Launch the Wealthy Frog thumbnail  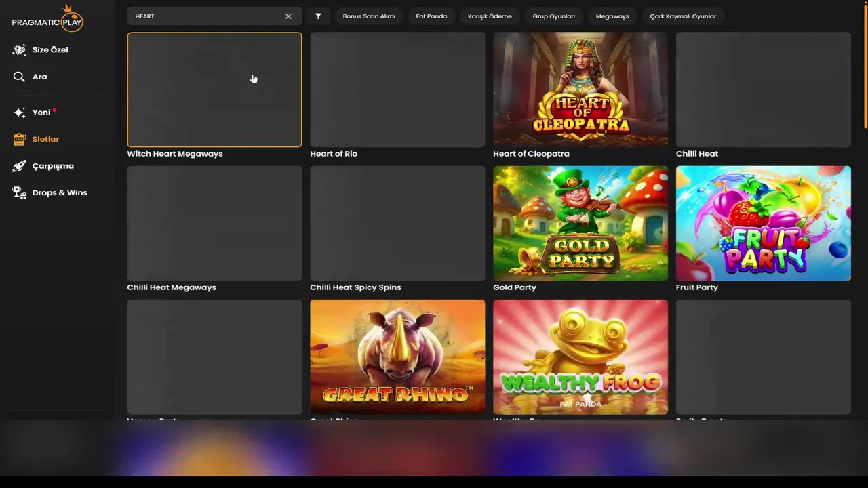pos(580,357)
